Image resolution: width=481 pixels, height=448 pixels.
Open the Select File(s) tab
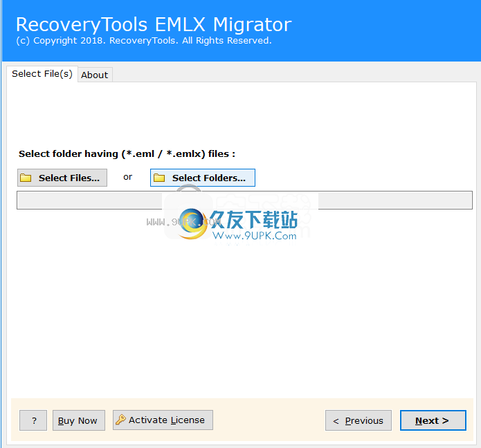[42, 74]
